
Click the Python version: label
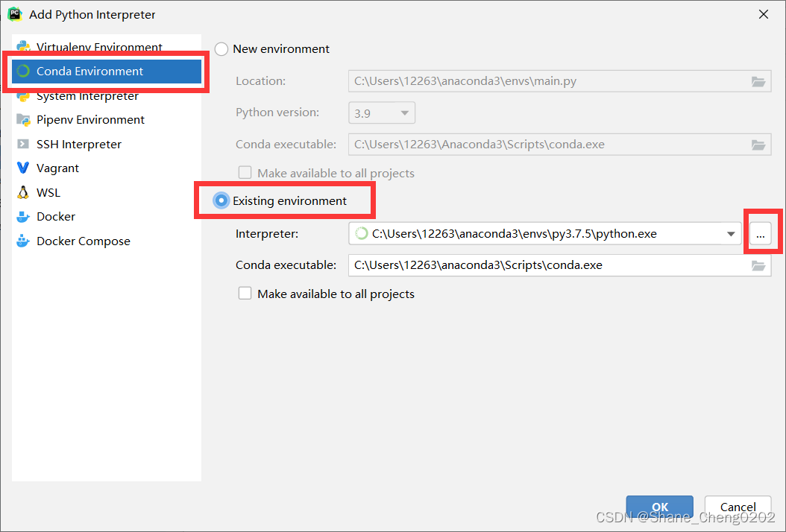coord(277,113)
